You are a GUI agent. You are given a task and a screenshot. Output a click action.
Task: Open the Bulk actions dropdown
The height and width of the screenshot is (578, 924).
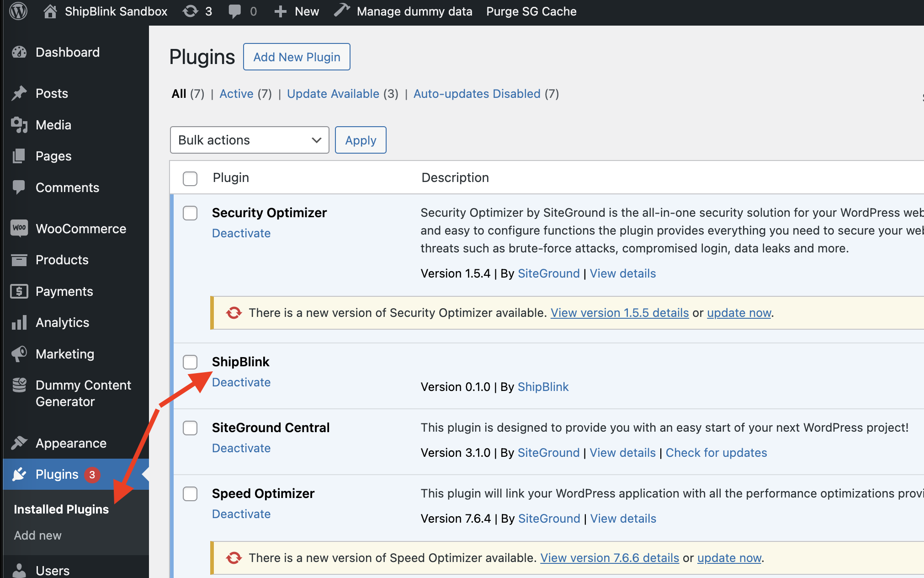pos(250,140)
